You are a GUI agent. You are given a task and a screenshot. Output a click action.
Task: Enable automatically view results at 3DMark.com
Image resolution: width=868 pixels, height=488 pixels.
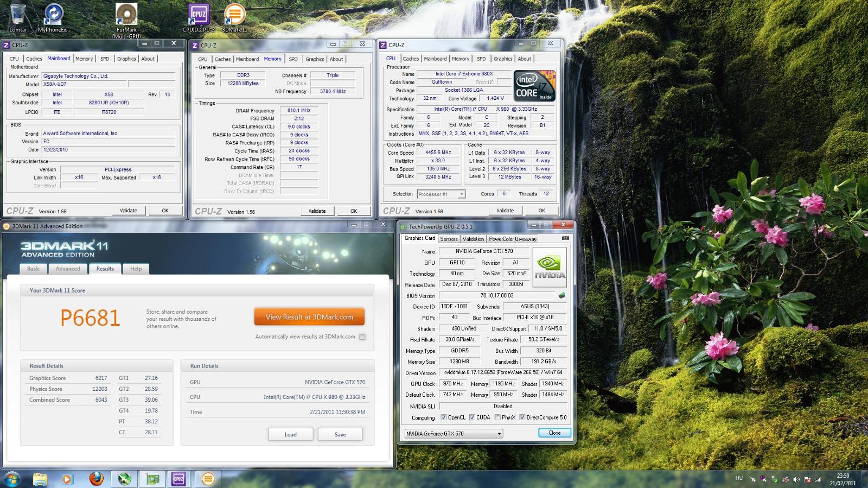coord(362,337)
